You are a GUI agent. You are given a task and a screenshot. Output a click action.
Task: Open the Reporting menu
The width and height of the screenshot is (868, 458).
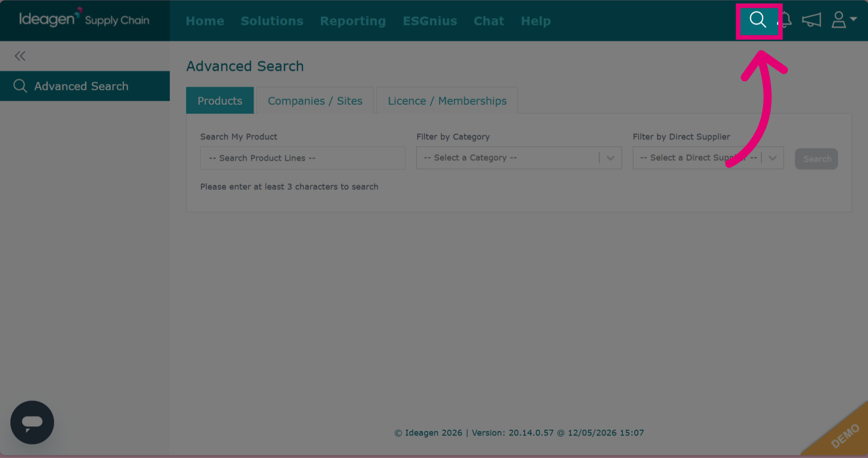point(353,21)
